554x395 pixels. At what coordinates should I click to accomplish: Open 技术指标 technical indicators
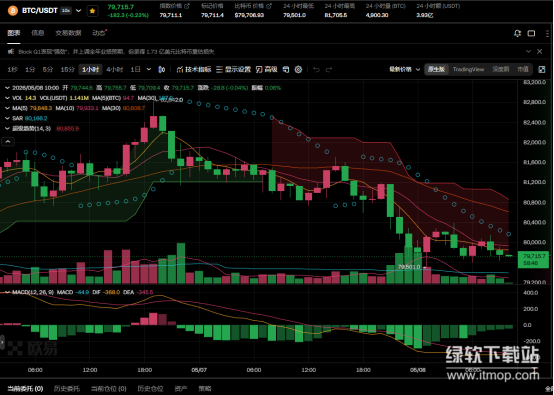coord(194,69)
